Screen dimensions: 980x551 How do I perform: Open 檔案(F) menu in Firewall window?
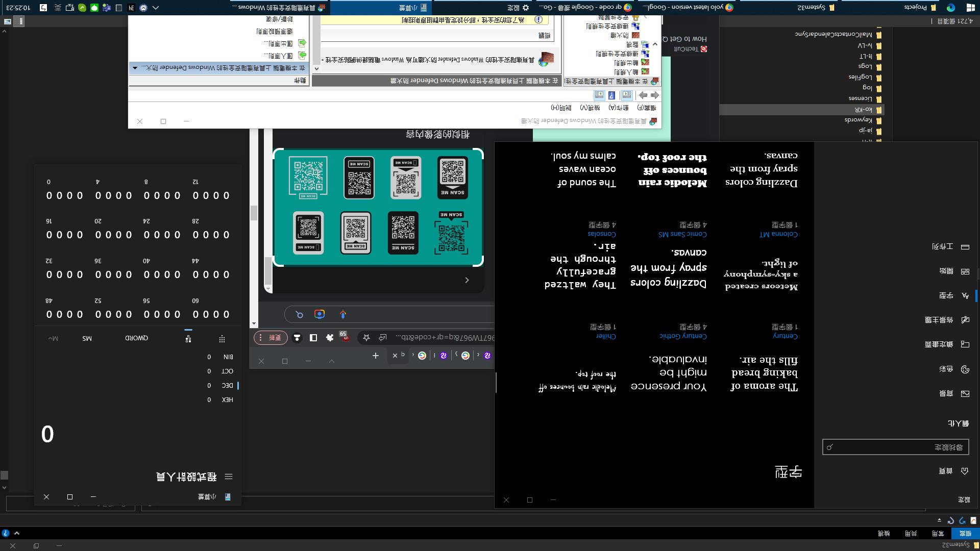click(647, 108)
